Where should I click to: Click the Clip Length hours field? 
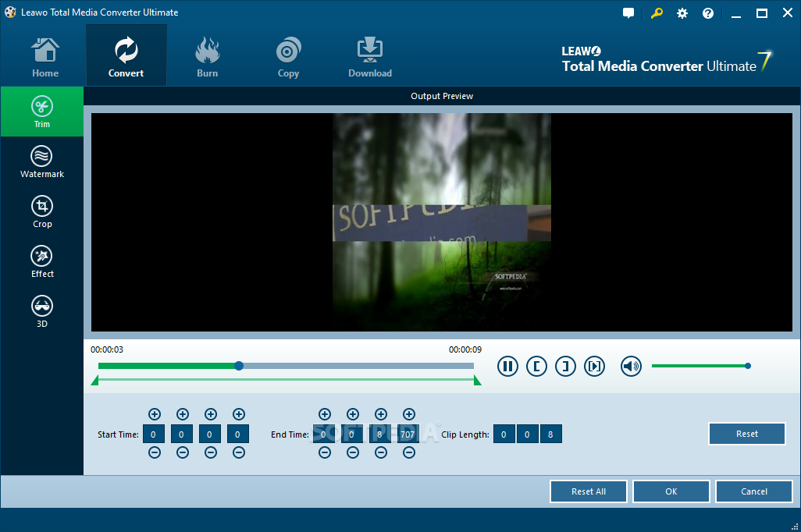click(504, 434)
